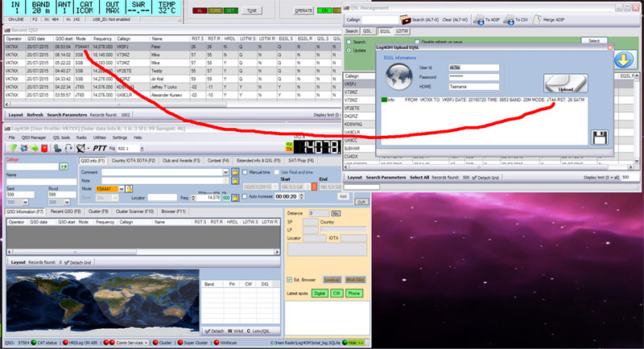Image resolution: width=644 pixels, height=349 pixels.
Task: Click the Detach button under the band table
Action: coord(215,331)
